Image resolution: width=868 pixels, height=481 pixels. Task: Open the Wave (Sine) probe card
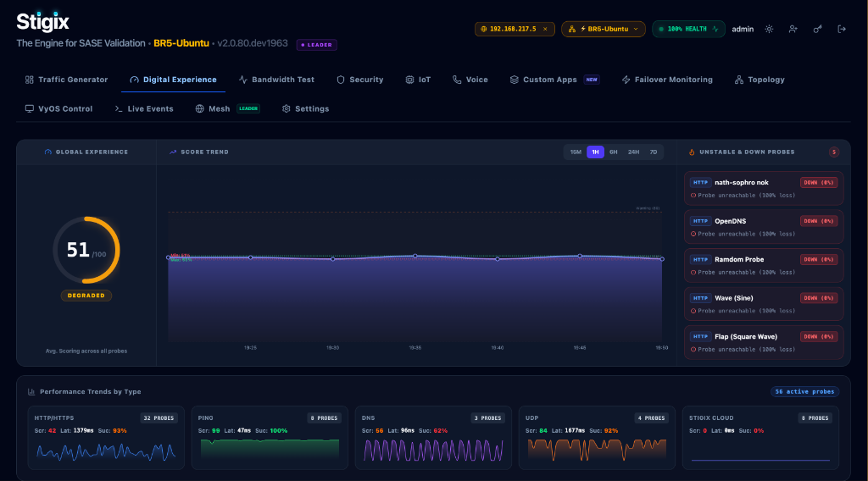point(764,303)
